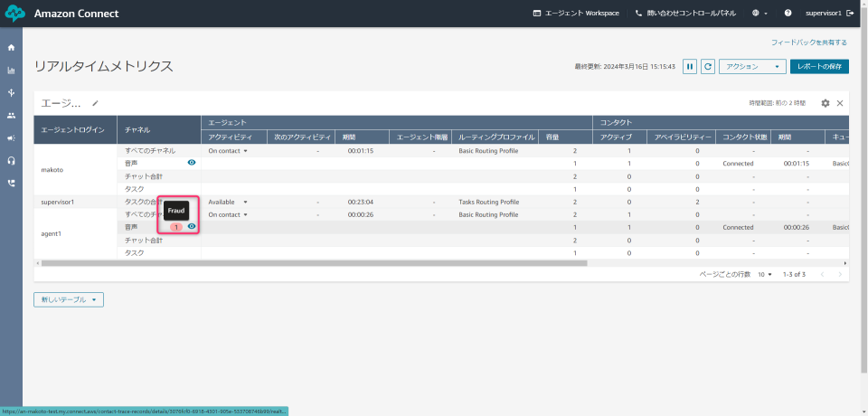
Task: Click the pencil icon to rename table
Action: click(95, 103)
